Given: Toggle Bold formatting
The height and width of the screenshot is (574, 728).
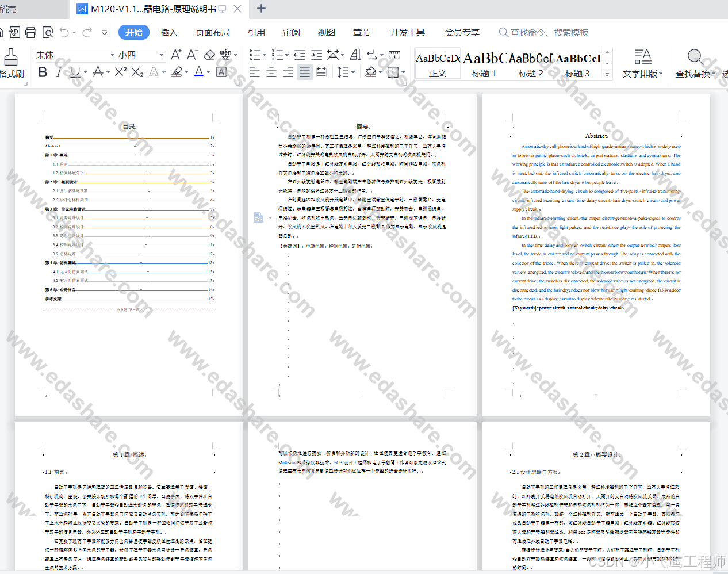Looking at the screenshot, I should [43, 72].
